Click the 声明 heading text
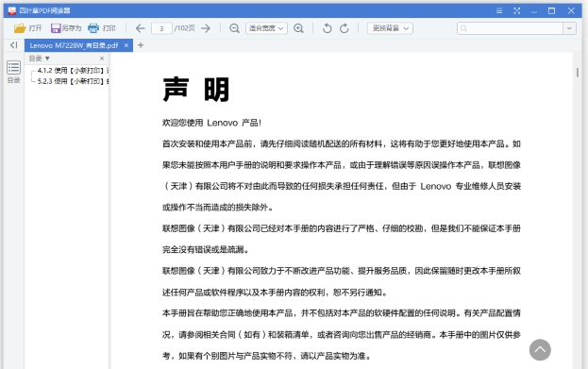Screen dimensions: 588x369 [x=196, y=90]
